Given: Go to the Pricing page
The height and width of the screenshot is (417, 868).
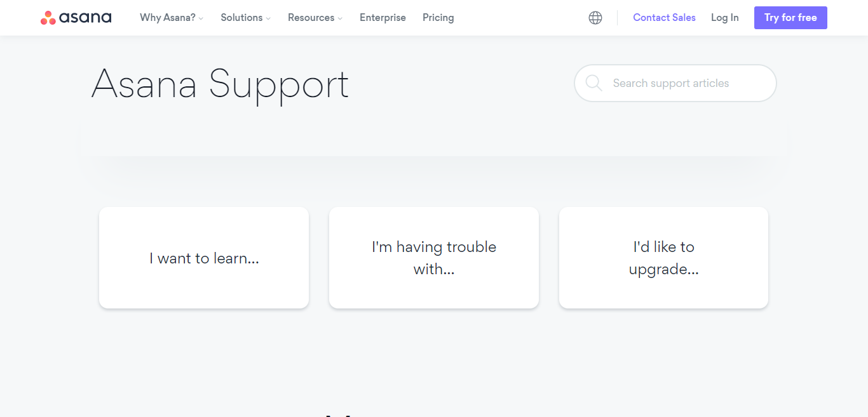Looking at the screenshot, I should [x=438, y=18].
